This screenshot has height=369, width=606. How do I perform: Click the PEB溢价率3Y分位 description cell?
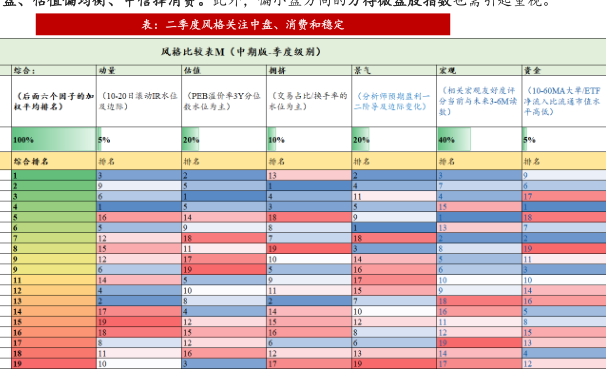(224, 101)
